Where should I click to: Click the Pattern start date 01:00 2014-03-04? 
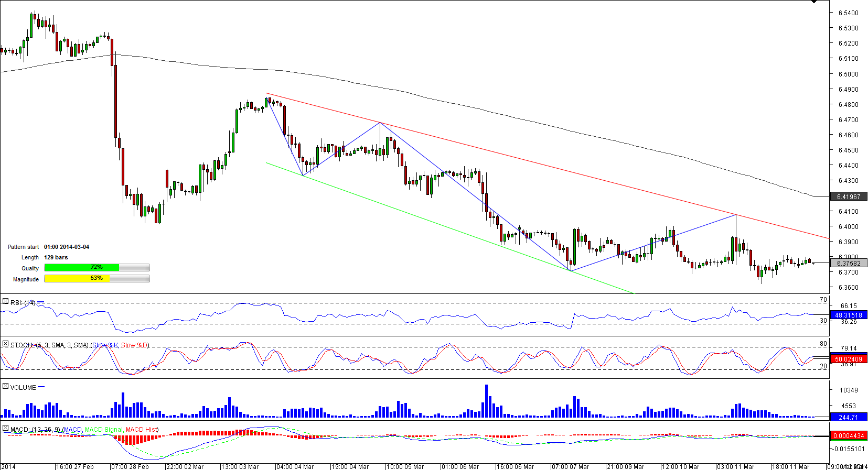[67, 247]
